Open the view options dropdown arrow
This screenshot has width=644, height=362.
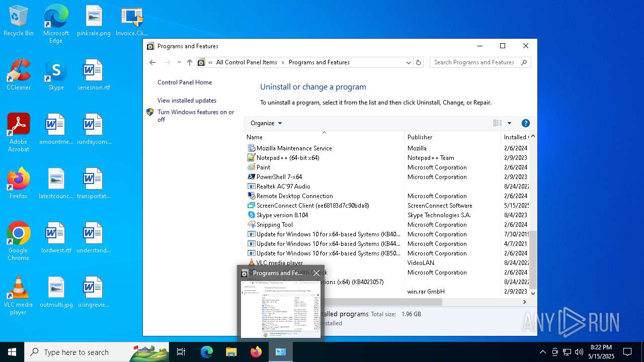point(509,123)
